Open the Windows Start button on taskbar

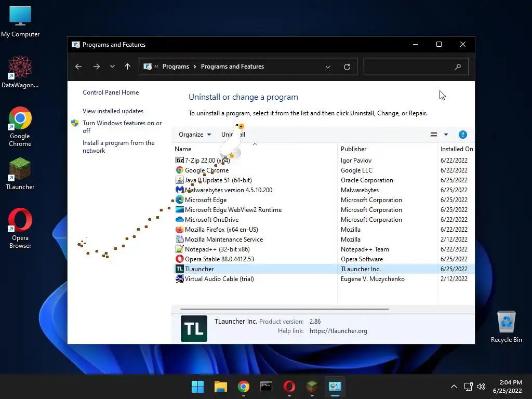point(197,387)
